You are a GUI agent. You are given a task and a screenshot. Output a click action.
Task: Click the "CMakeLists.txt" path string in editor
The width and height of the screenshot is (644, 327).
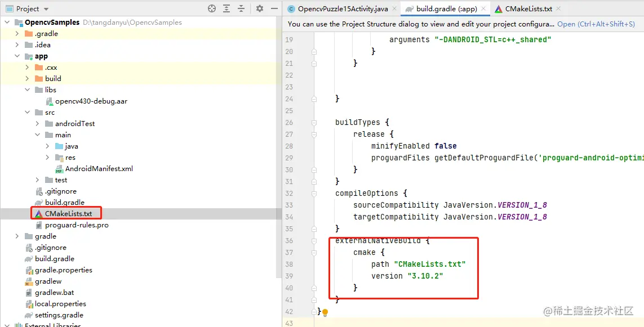tap(429, 264)
